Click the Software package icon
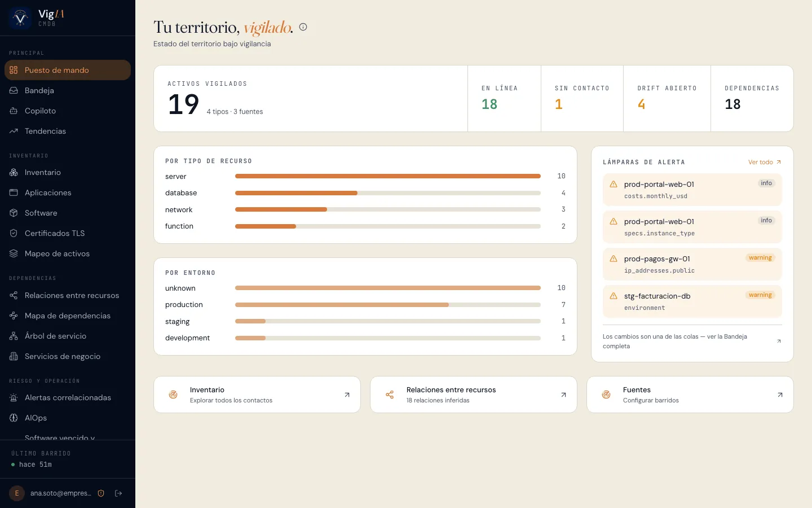Screen dimensions: 812x508 click(14, 213)
